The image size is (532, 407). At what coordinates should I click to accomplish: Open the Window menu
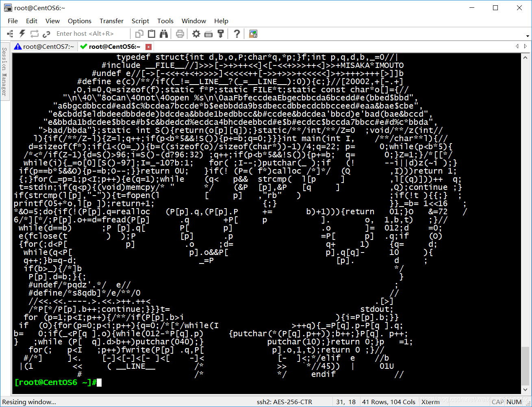194,21
